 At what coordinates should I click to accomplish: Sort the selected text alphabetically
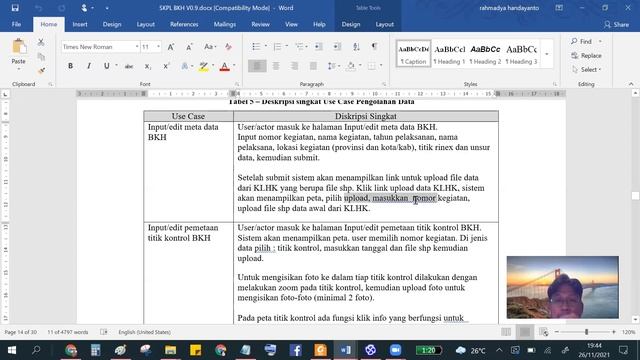click(356, 47)
